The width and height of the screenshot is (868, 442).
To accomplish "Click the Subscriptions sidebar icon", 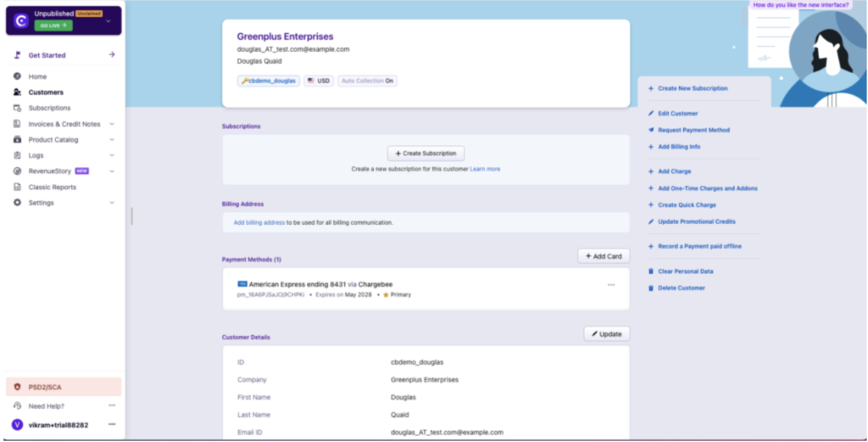I will click(x=17, y=108).
